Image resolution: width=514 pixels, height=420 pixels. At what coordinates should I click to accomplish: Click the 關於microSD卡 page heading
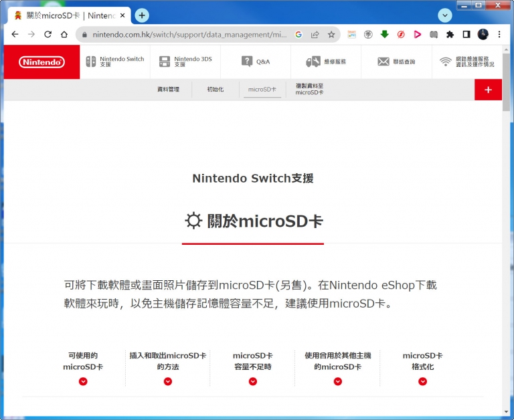(x=254, y=221)
